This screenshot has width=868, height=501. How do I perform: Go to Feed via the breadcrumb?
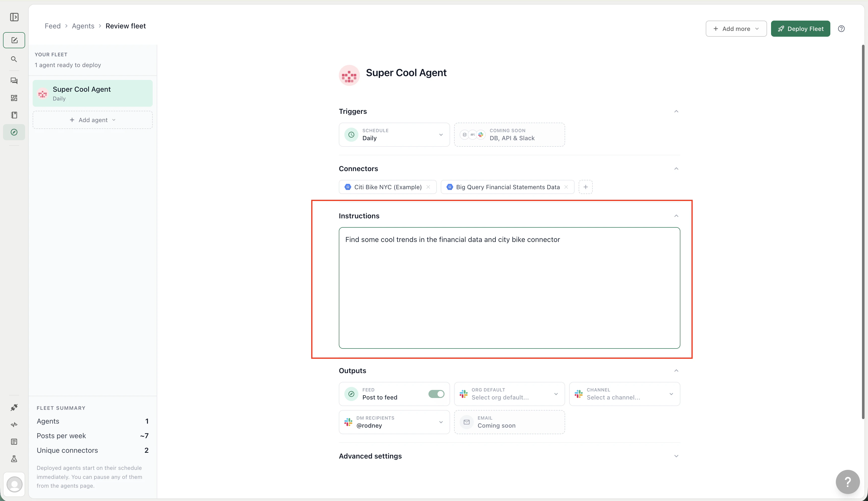pos(52,26)
